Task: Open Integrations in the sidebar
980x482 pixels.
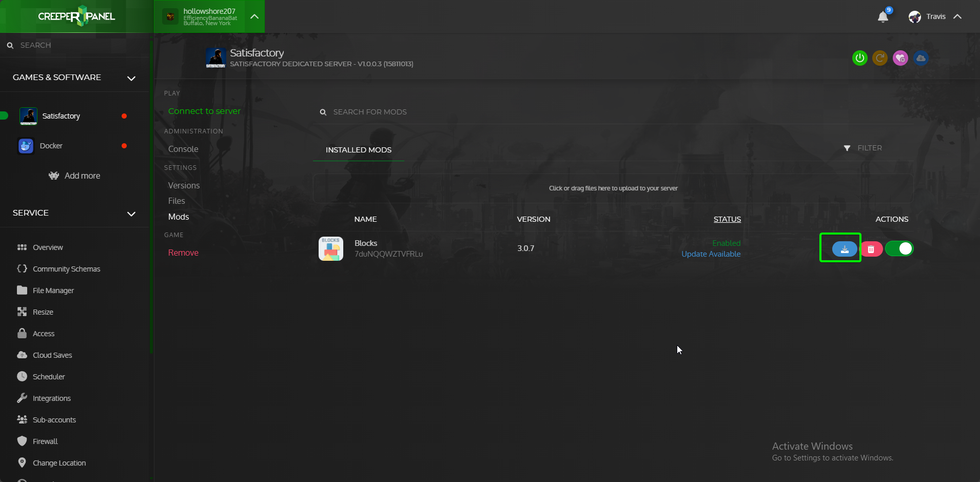Action: pyautogui.click(x=52, y=398)
